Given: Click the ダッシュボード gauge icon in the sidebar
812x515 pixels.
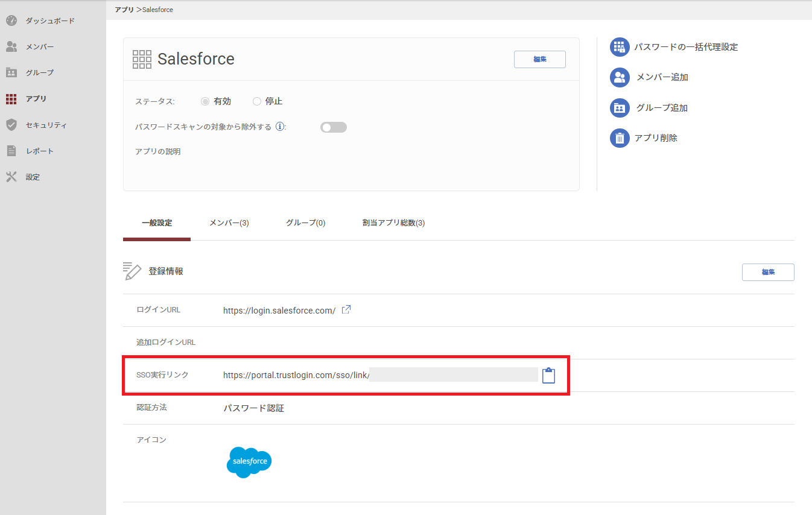Looking at the screenshot, I should pos(11,21).
